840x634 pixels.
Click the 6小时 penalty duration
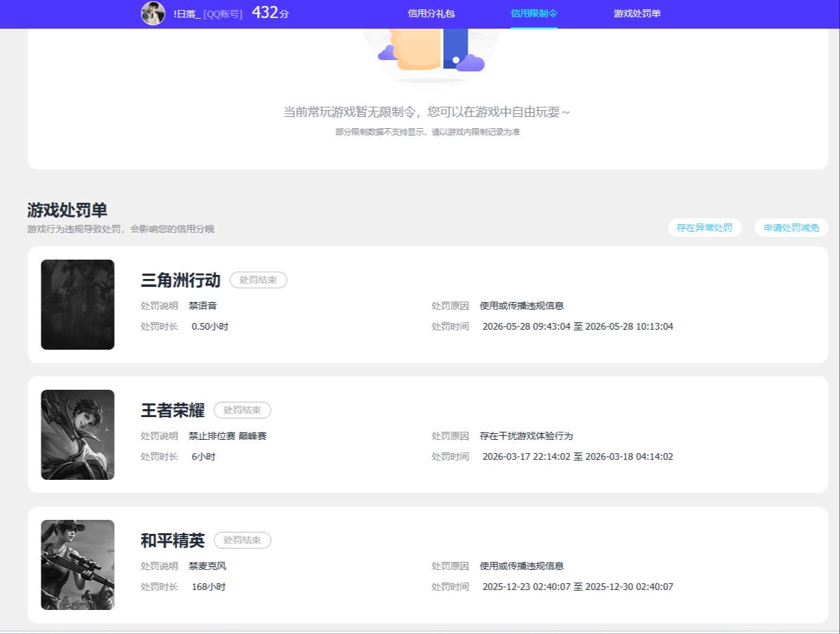[203, 456]
